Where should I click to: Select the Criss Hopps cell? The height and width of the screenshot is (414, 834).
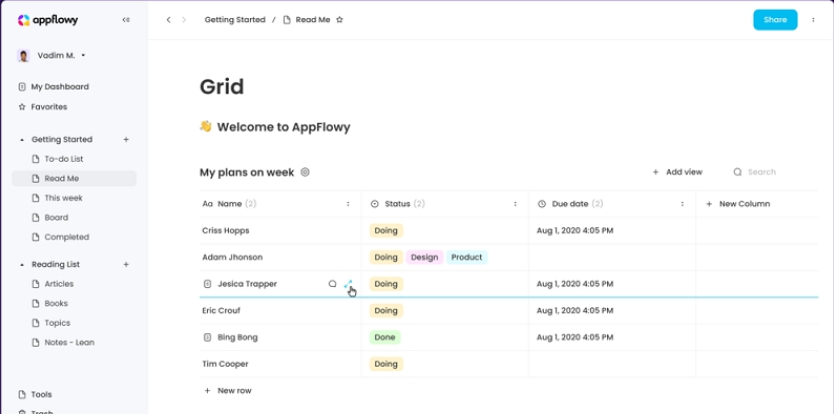pos(280,230)
